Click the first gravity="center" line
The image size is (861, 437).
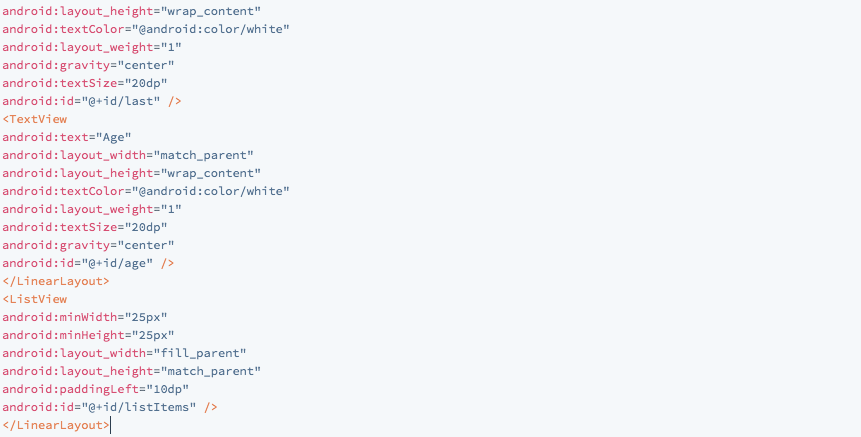coord(88,65)
